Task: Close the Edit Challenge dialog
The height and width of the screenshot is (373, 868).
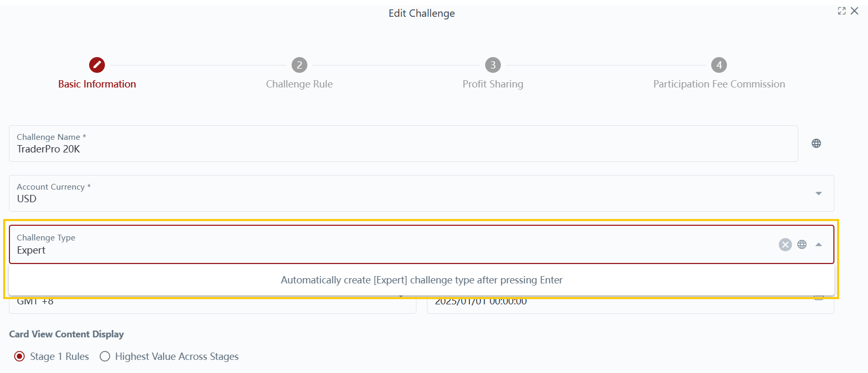Action: coord(854,11)
